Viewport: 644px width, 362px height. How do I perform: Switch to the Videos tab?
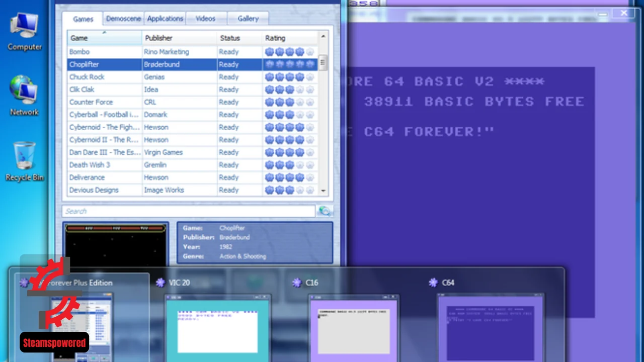coord(206,19)
